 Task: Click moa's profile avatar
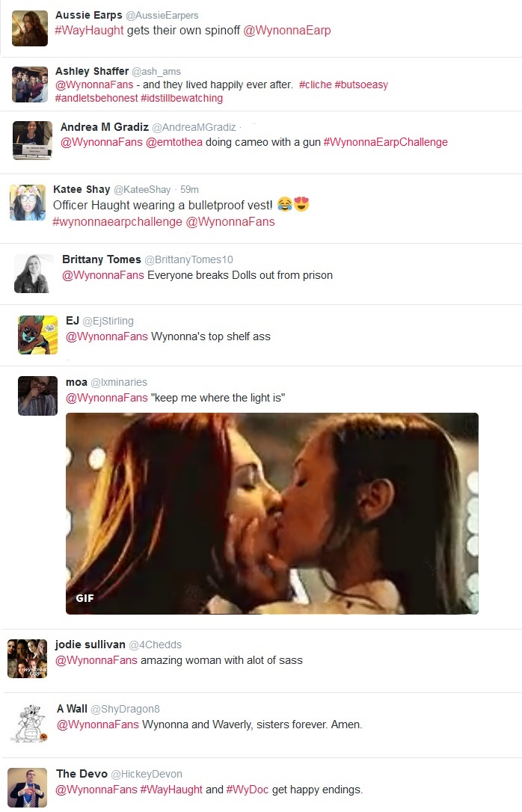click(38, 396)
